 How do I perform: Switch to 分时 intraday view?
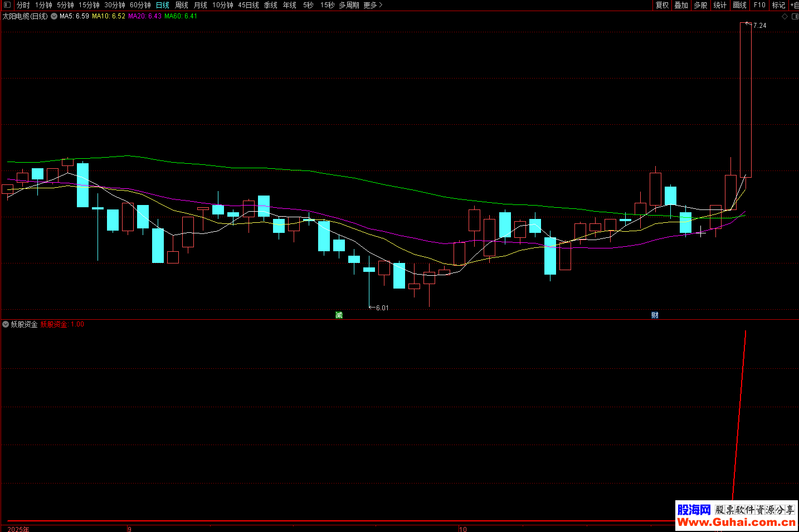23,5
